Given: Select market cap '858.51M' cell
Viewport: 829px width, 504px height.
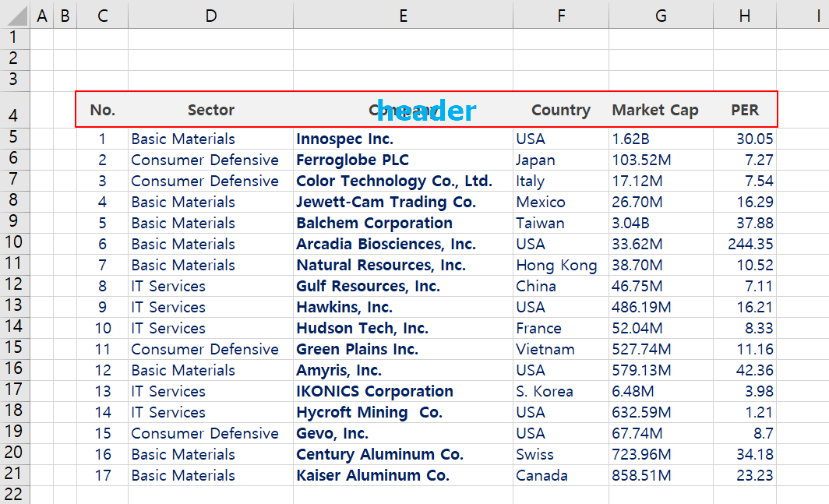Looking at the screenshot, I should [661, 475].
